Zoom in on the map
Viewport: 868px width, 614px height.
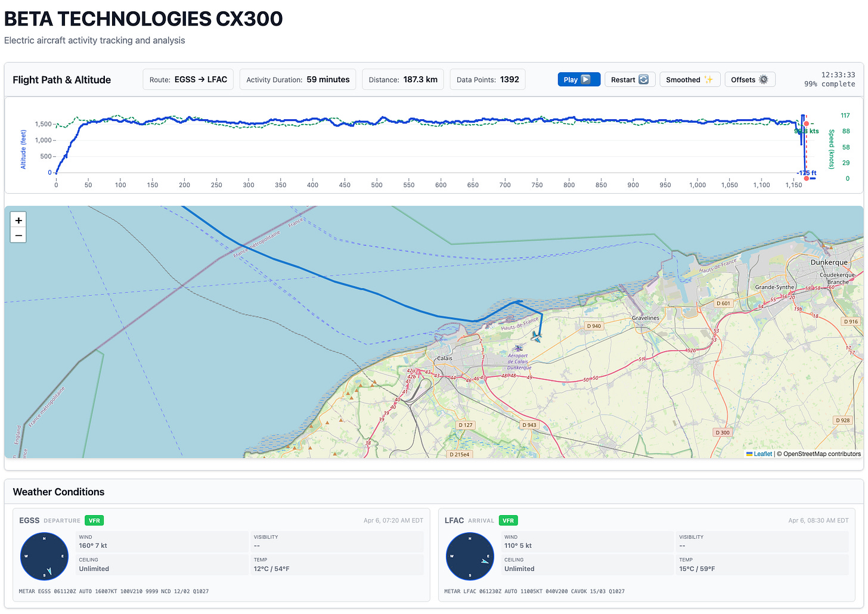point(18,220)
